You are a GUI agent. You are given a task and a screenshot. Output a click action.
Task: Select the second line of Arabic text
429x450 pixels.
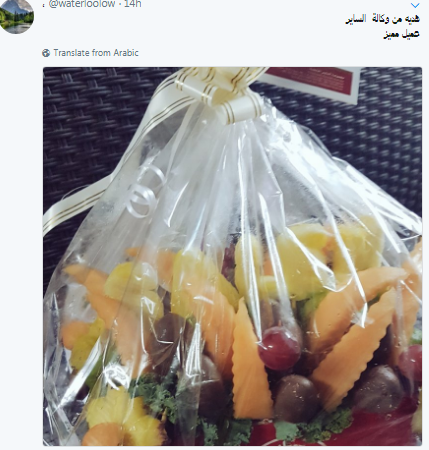click(x=401, y=34)
